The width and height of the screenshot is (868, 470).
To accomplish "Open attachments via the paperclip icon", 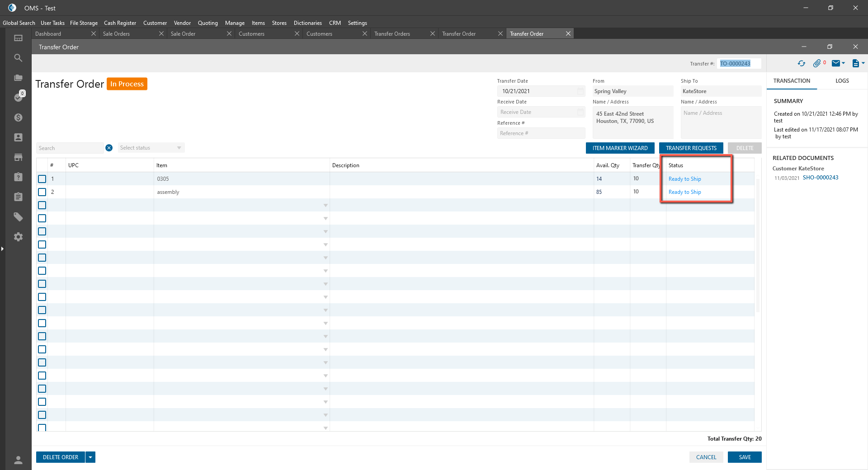I will (816, 64).
